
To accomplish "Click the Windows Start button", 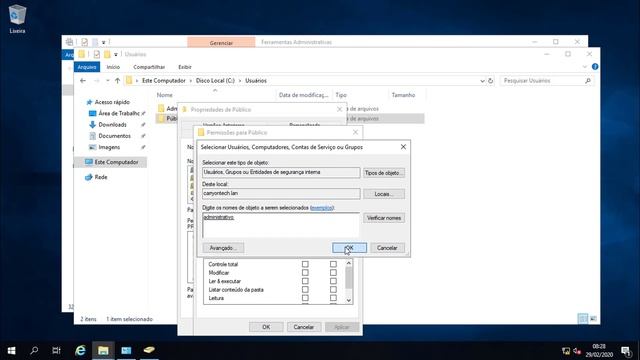I will [x=11, y=350].
